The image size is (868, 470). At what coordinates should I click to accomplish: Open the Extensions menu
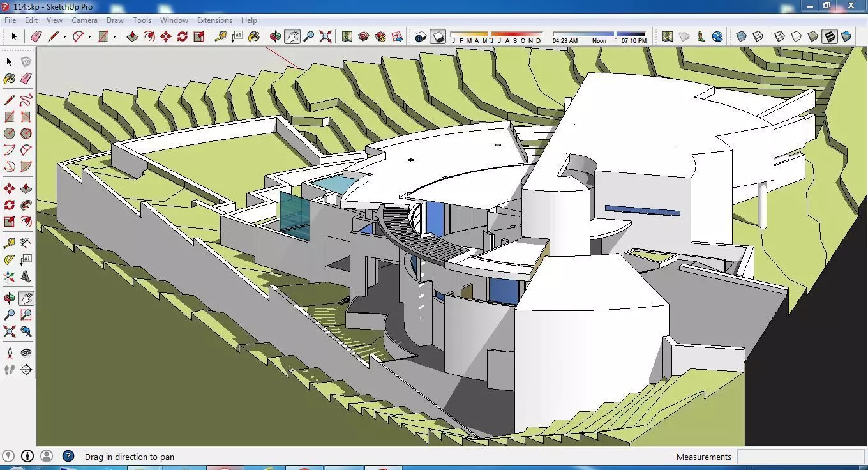(214, 20)
